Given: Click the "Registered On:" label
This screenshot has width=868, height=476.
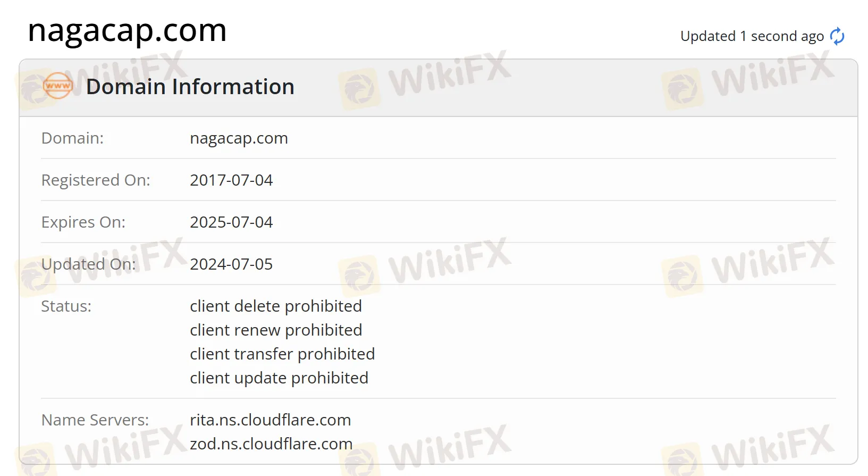Looking at the screenshot, I should [x=96, y=180].
